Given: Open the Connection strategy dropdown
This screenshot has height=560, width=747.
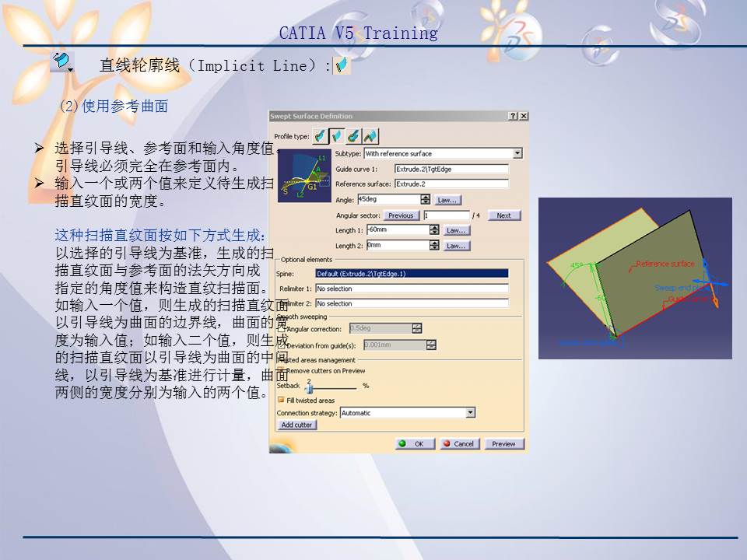Looking at the screenshot, I should tap(469, 413).
